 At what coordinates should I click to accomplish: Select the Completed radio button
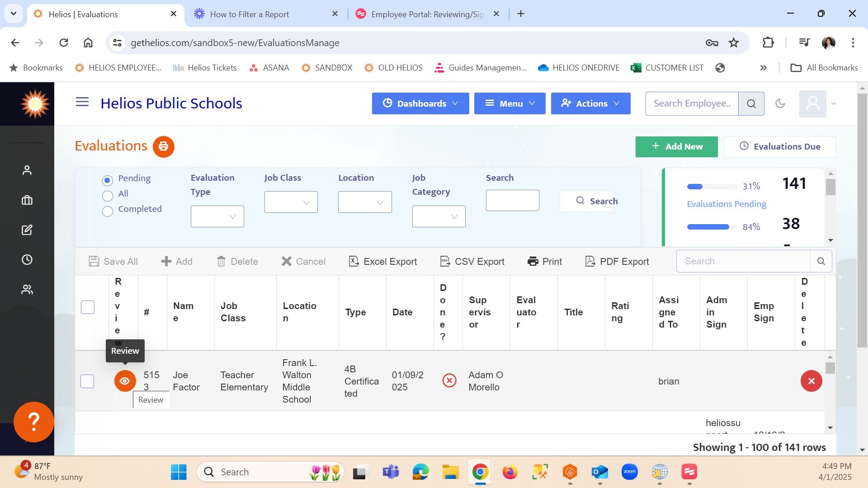tap(108, 211)
